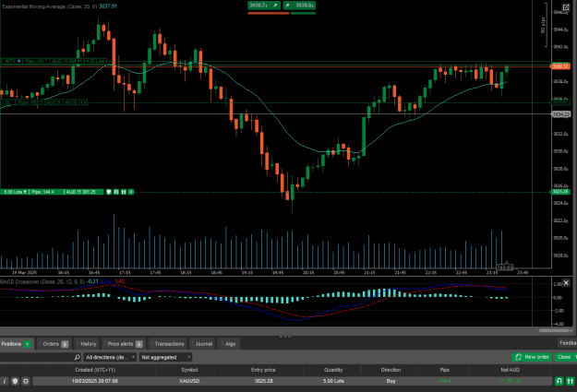Switch to the Positions tab
Viewport: 577px width, 392px height.
coord(17,344)
